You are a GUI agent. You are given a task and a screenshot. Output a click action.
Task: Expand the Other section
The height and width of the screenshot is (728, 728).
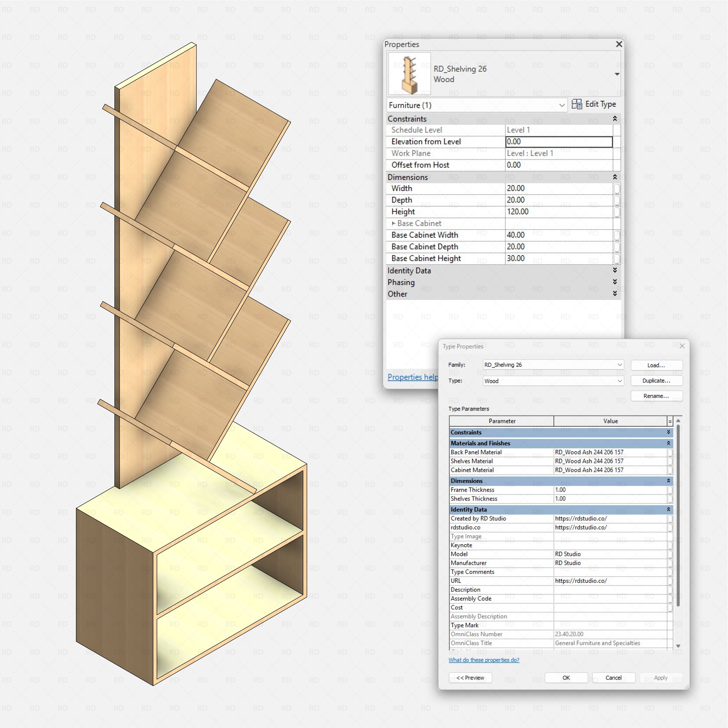[614, 293]
